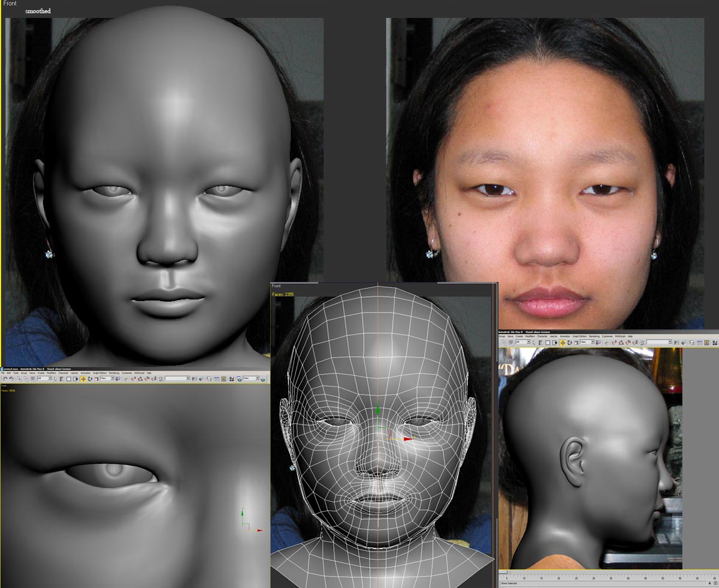Click red X-axis arrow of move gizmo

pyautogui.click(x=408, y=439)
